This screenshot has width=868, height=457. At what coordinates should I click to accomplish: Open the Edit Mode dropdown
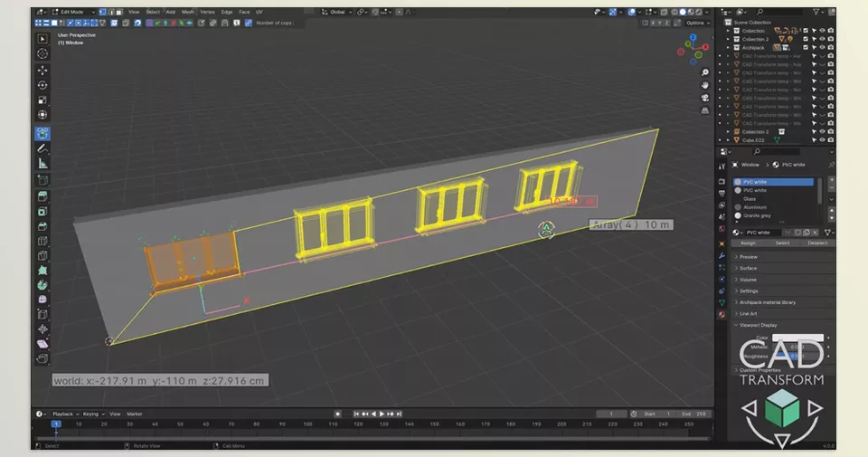[73, 12]
